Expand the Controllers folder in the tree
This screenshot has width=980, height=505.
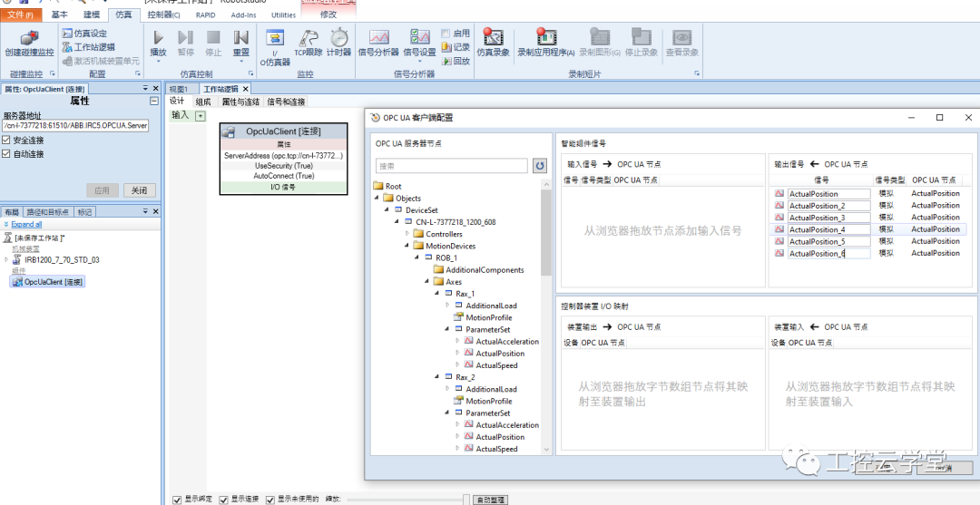[x=407, y=234]
